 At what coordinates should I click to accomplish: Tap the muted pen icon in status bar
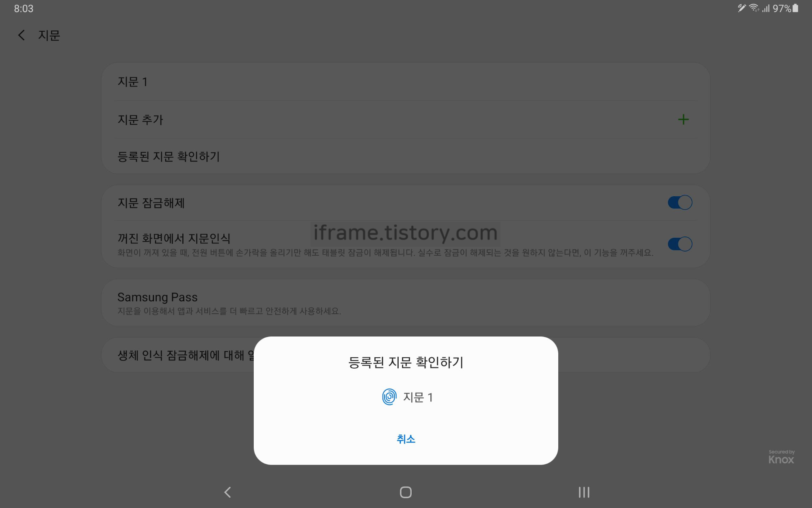742,8
